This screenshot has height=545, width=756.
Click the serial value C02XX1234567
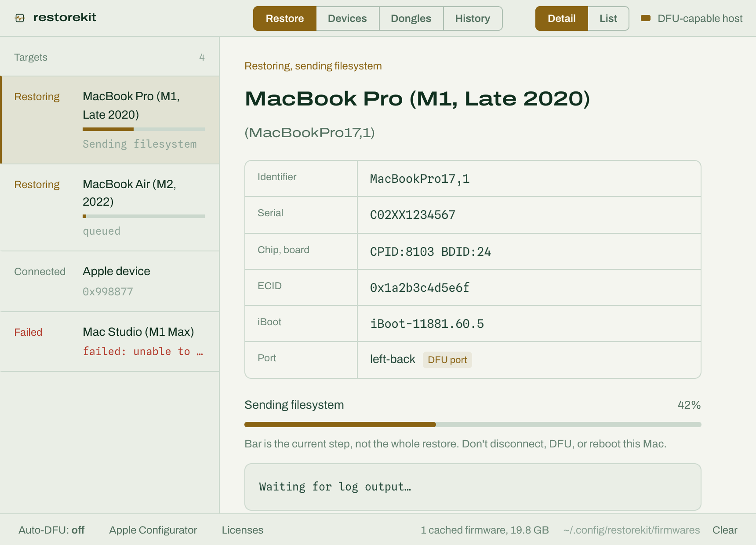click(413, 215)
